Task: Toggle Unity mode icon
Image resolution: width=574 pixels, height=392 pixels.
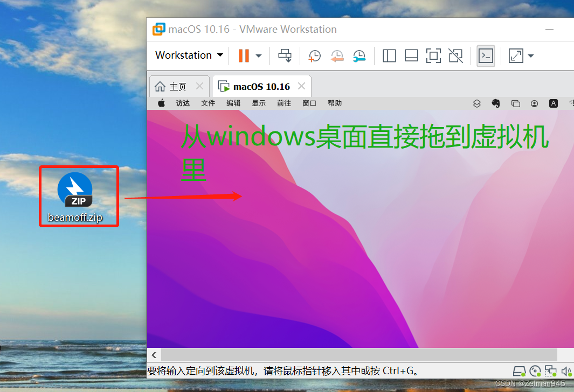Action: click(456, 55)
